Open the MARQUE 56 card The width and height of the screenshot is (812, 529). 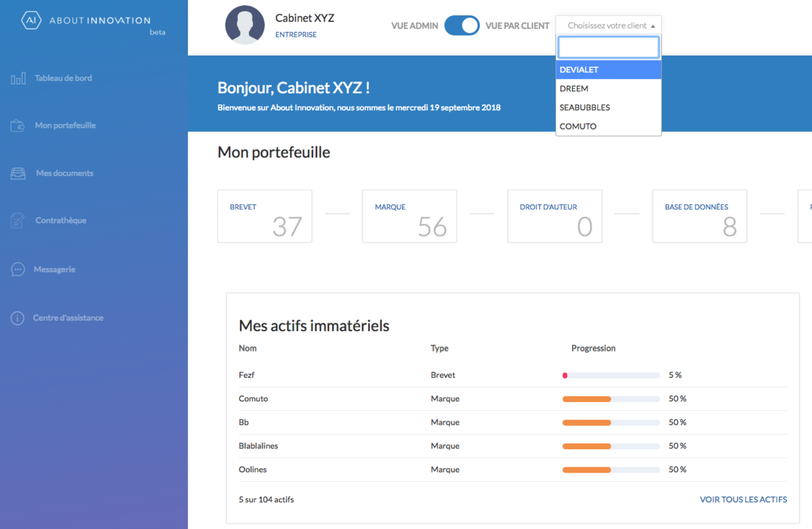click(410, 216)
